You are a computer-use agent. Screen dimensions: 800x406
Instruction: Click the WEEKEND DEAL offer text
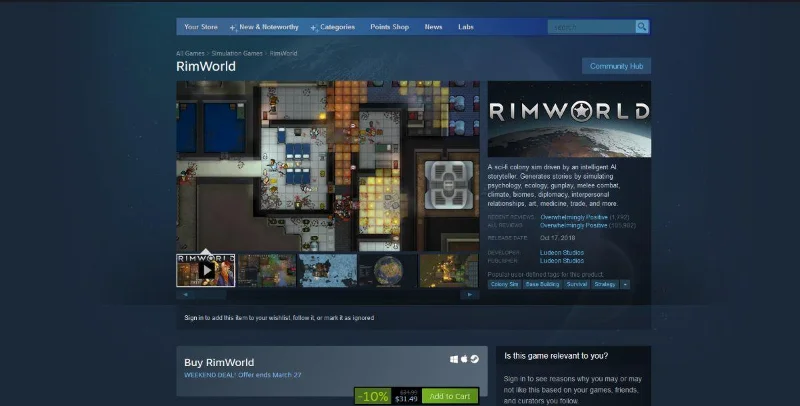(x=243, y=375)
